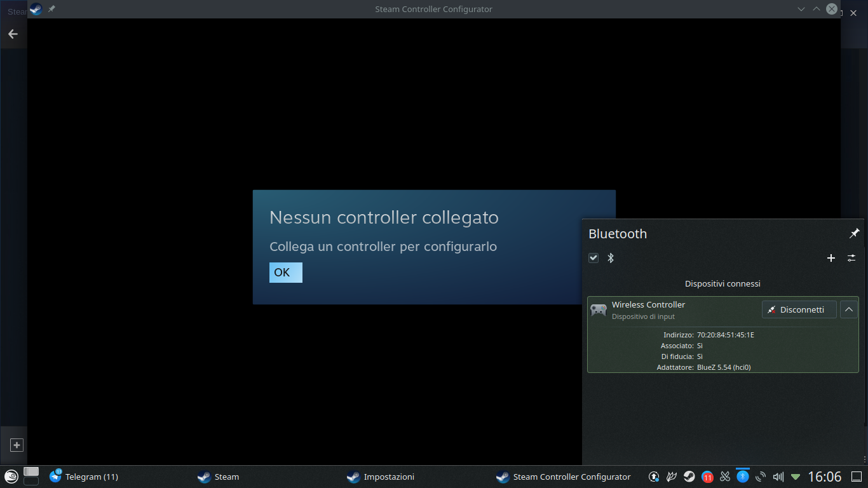Open the Steam tray icon
The height and width of the screenshot is (488, 868).
[689, 477]
